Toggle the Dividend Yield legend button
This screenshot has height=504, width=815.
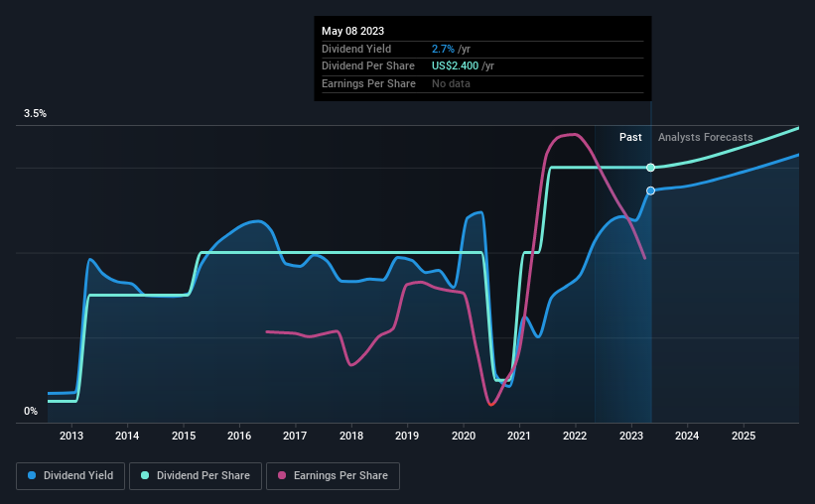tap(70, 476)
